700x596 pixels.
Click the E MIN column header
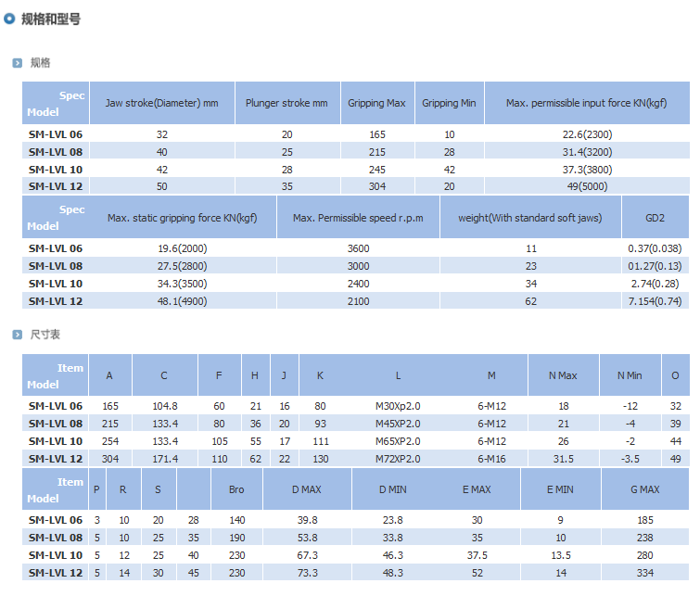(x=560, y=489)
